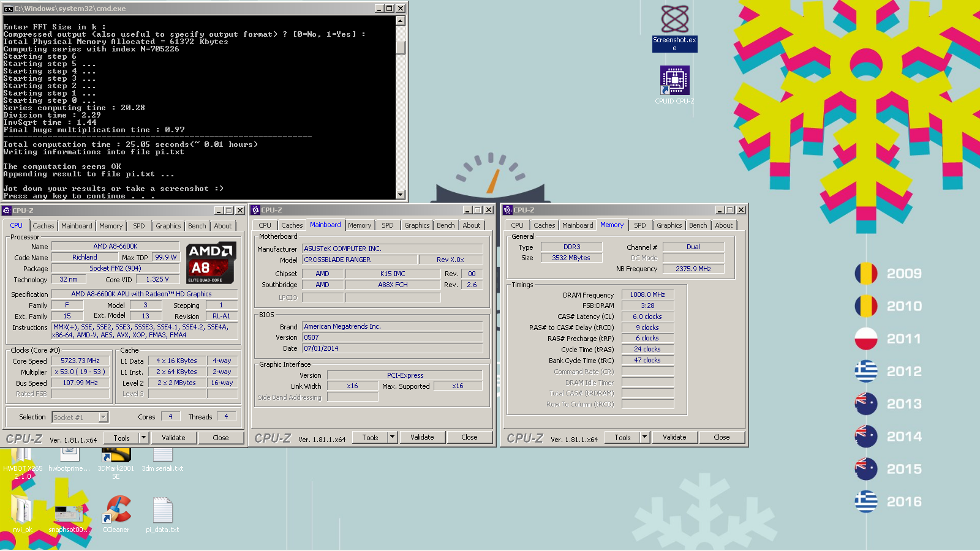Click Tools button in the Mainboard tab window
Screen dimensions: 980x551
click(x=370, y=437)
